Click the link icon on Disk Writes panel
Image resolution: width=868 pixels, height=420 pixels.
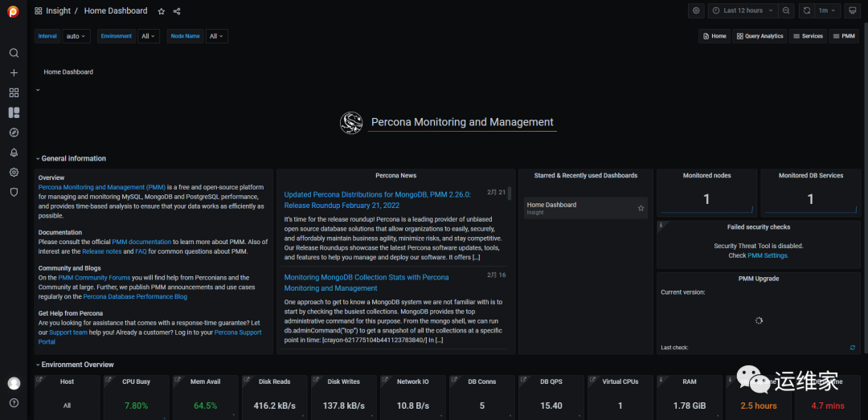pyautogui.click(x=316, y=380)
